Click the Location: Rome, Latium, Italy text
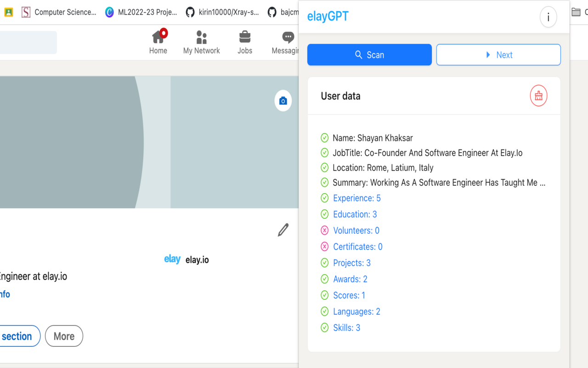Image resolution: width=588 pixels, height=368 pixels. pyautogui.click(x=383, y=168)
